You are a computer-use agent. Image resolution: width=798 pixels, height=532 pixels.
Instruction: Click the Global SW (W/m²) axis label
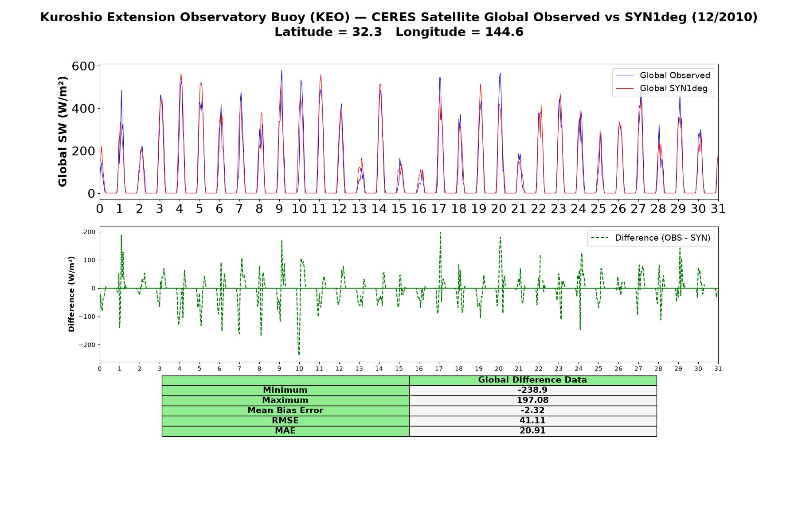click(x=63, y=131)
